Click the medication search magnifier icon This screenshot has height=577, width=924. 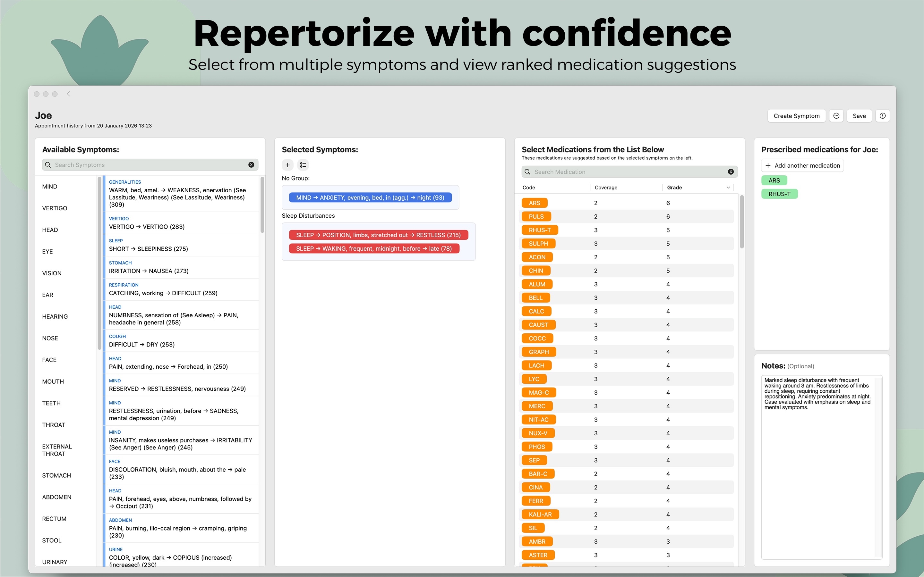(527, 172)
